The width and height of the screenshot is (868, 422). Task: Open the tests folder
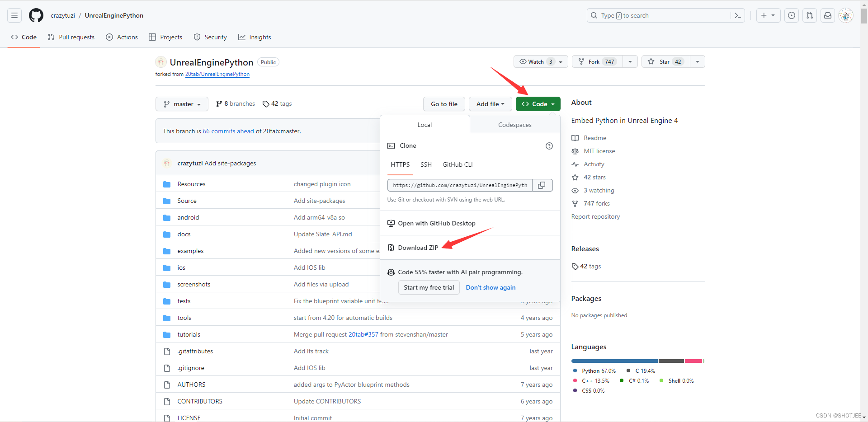pos(184,301)
